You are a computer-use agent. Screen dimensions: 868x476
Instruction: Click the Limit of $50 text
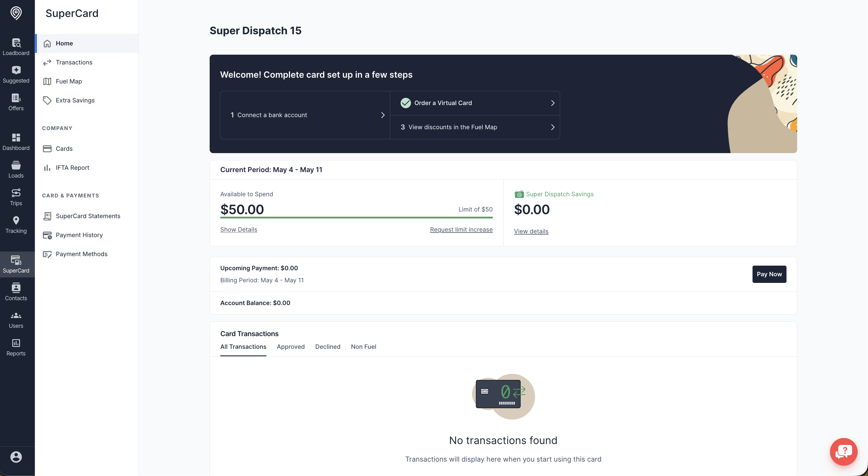[x=475, y=210]
